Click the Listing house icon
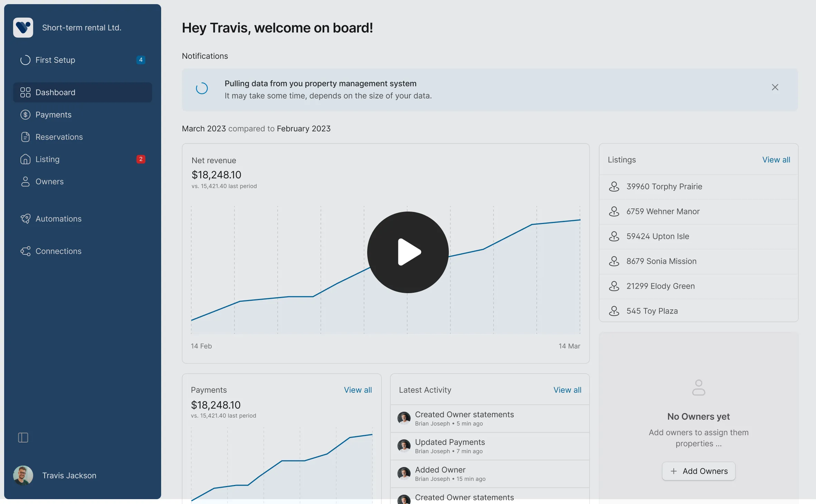Viewport: 816px width, 504px height. (25, 159)
